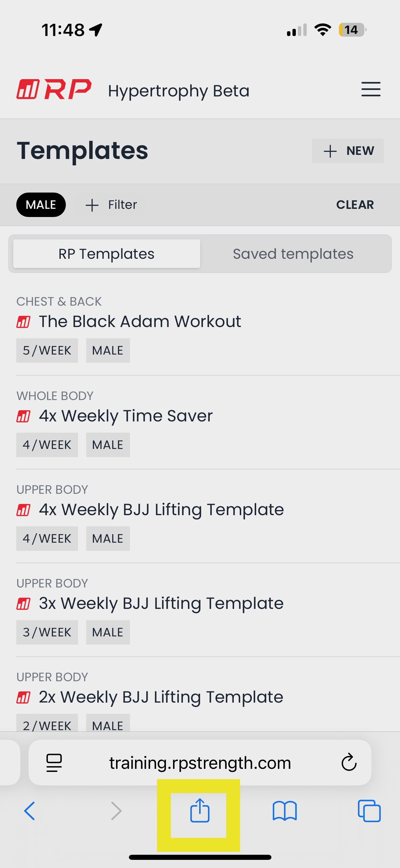The width and height of the screenshot is (400, 868).
Task: Select 4x Weekly BJJ Lifting Template
Action: (161, 509)
